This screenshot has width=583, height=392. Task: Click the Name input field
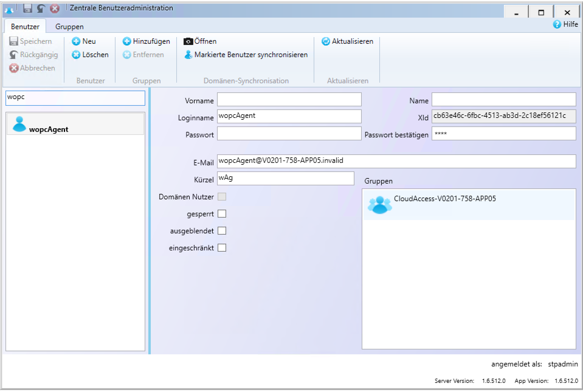504,99
